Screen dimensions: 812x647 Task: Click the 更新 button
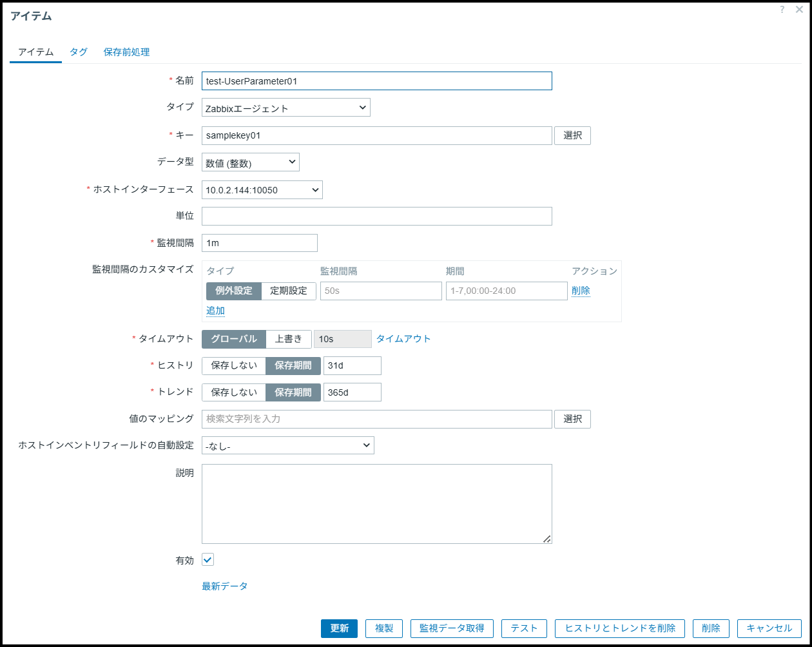[x=339, y=628]
